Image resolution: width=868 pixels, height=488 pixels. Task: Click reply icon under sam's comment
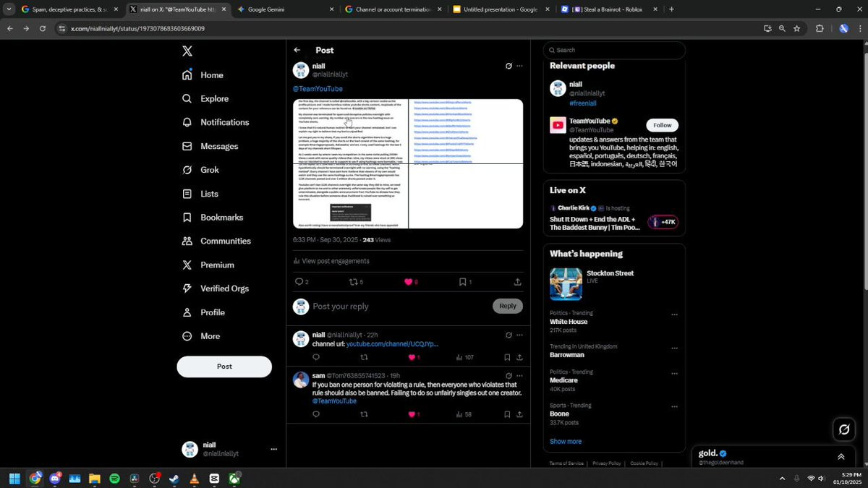(316, 414)
